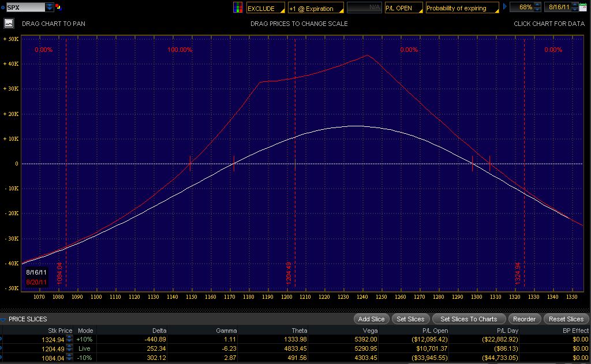
Task: Click the 1324.94 stock price cell
Action: 53,340
